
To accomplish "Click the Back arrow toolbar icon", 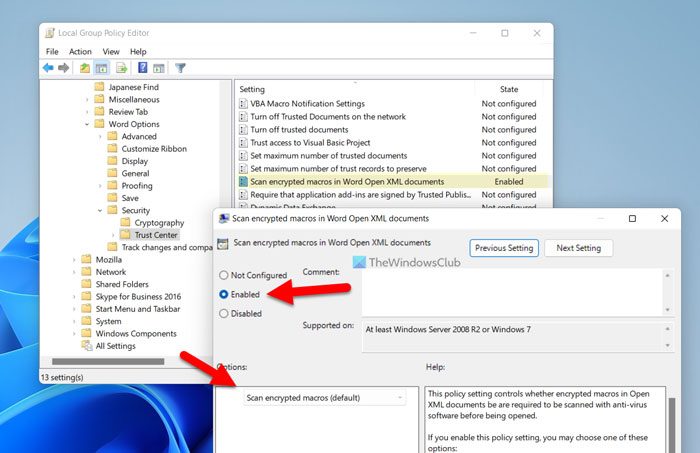I will (x=48, y=68).
